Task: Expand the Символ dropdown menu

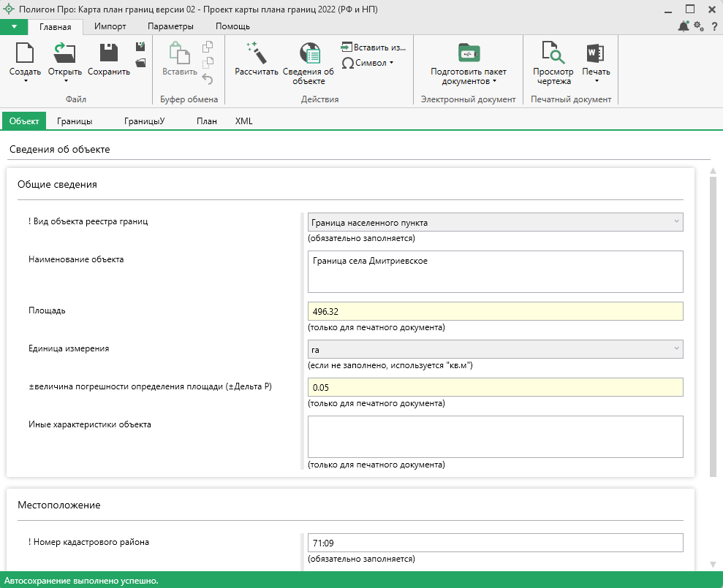Action: click(x=391, y=63)
